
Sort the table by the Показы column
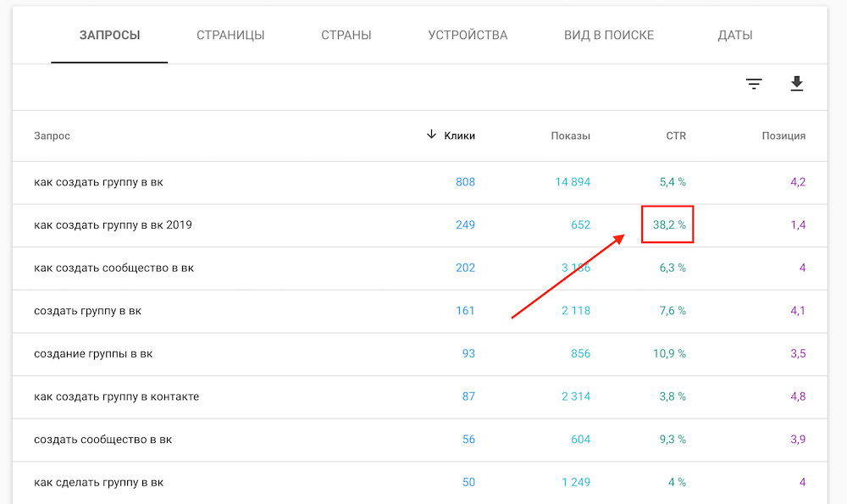569,135
